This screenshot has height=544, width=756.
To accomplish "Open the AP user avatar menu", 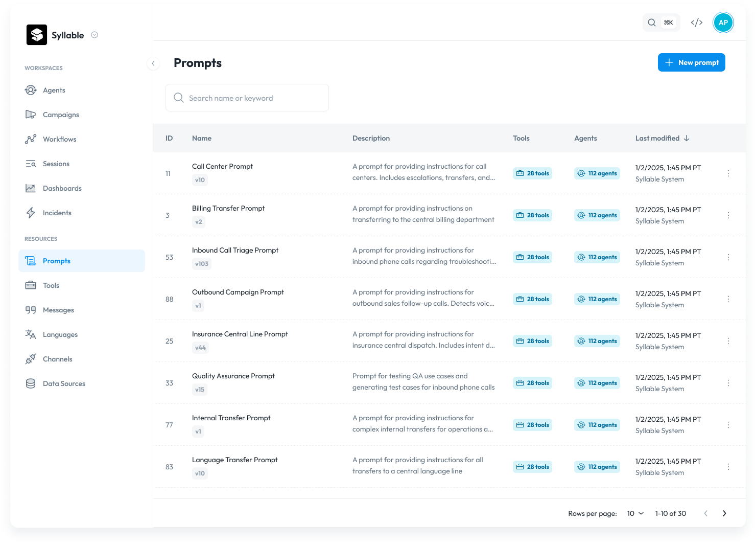I will (723, 22).
